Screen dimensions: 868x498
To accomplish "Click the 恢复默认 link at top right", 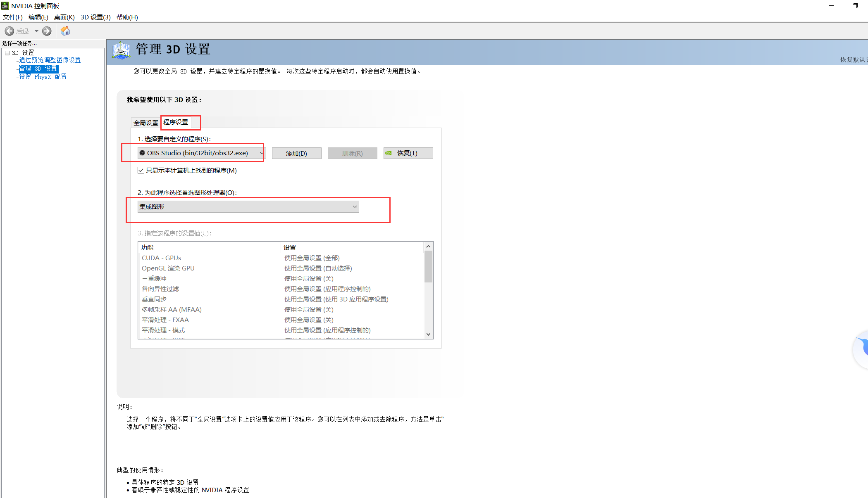I will click(853, 59).
